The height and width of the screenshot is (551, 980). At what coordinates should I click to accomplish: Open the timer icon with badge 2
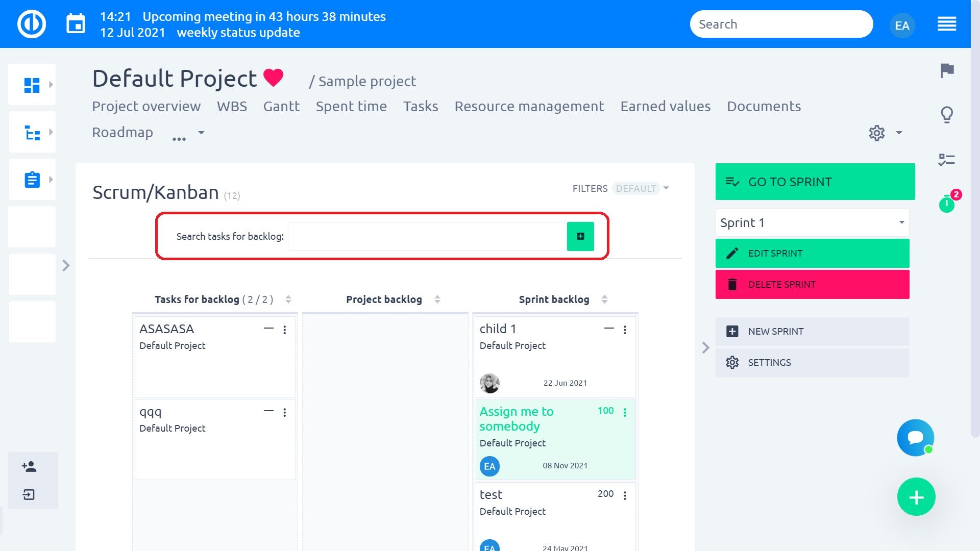coord(947,204)
